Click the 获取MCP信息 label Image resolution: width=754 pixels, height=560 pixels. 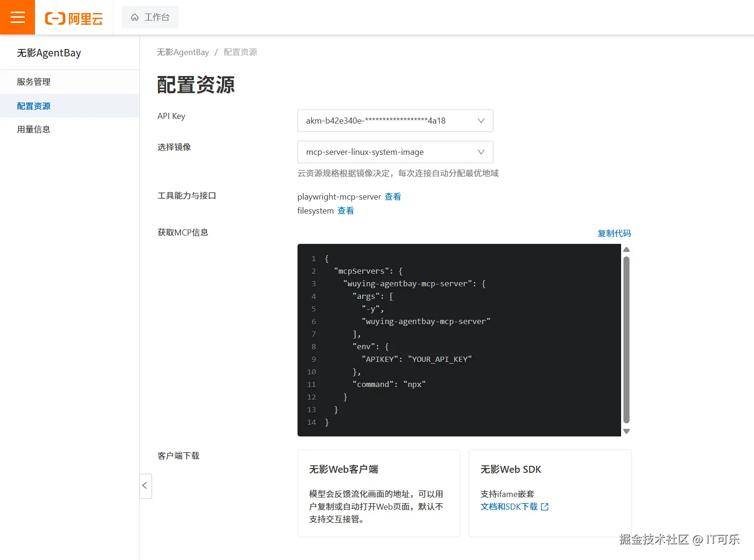pos(183,232)
